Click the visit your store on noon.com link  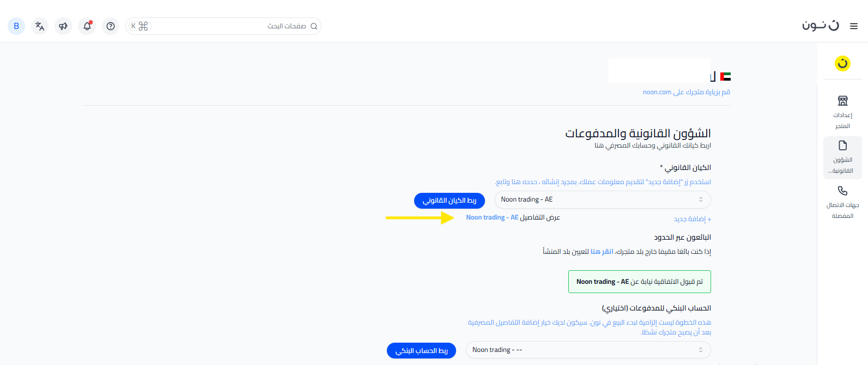point(686,92)
